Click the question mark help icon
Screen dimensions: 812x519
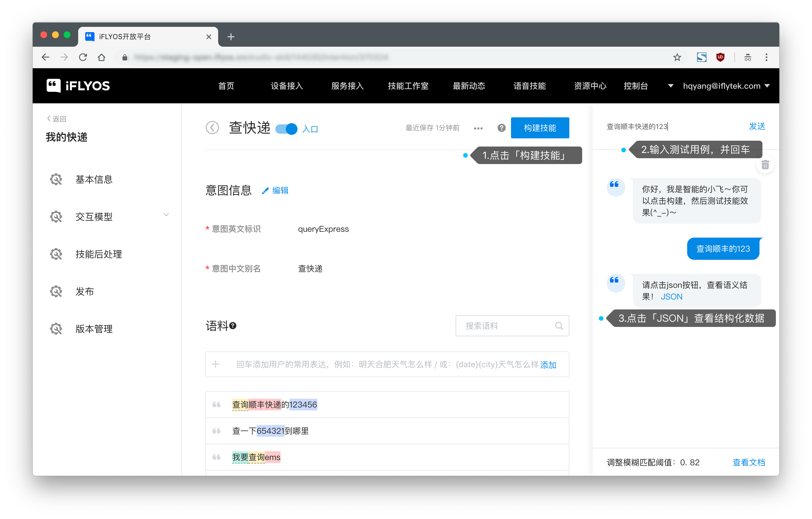pyautogui.click(x=501, y=128)
